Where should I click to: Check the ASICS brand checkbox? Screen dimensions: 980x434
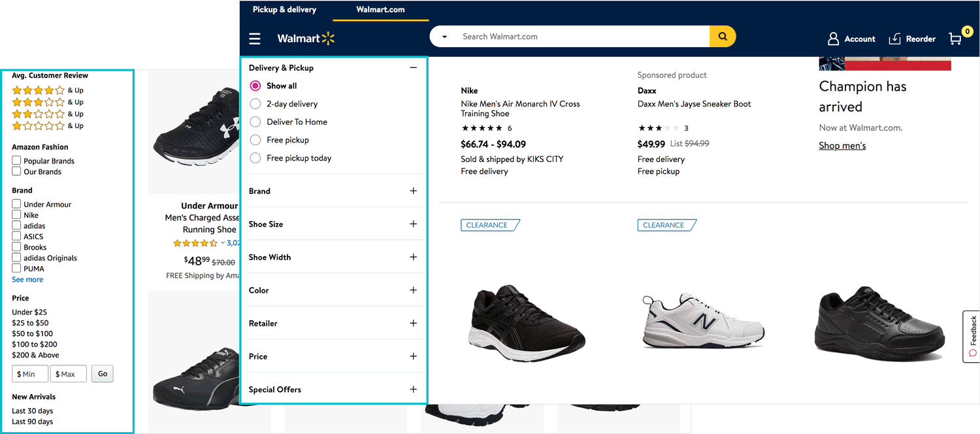point(16,236)
